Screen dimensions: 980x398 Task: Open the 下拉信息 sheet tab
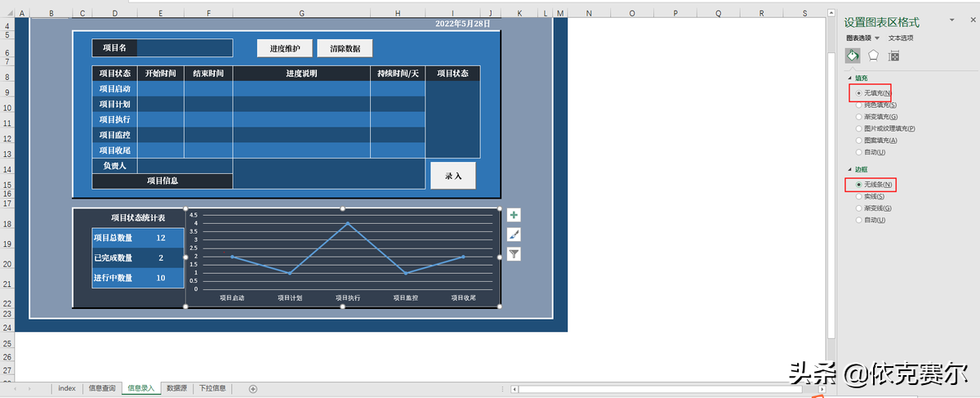click(212, 388)
